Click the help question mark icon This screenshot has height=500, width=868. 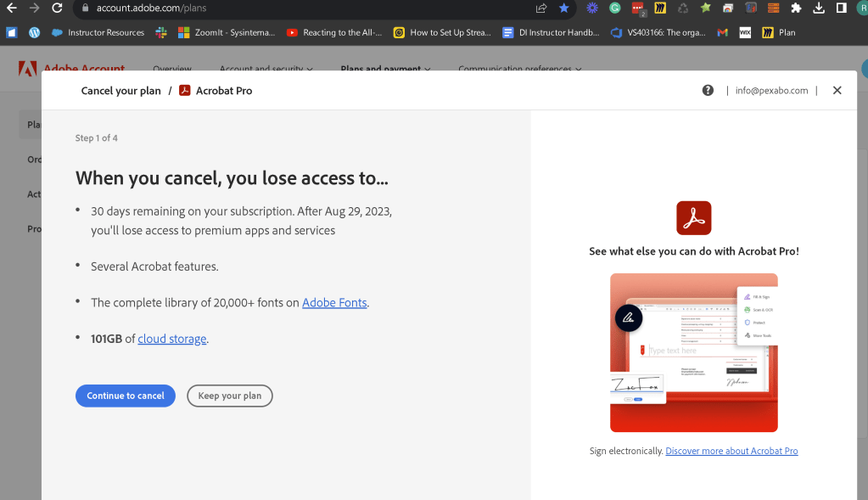(x=708, y=90)
